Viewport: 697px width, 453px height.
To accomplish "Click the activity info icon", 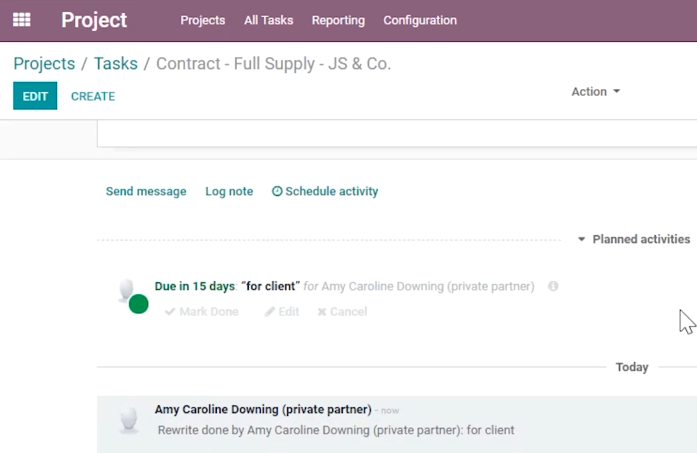I will pos(553,286).
